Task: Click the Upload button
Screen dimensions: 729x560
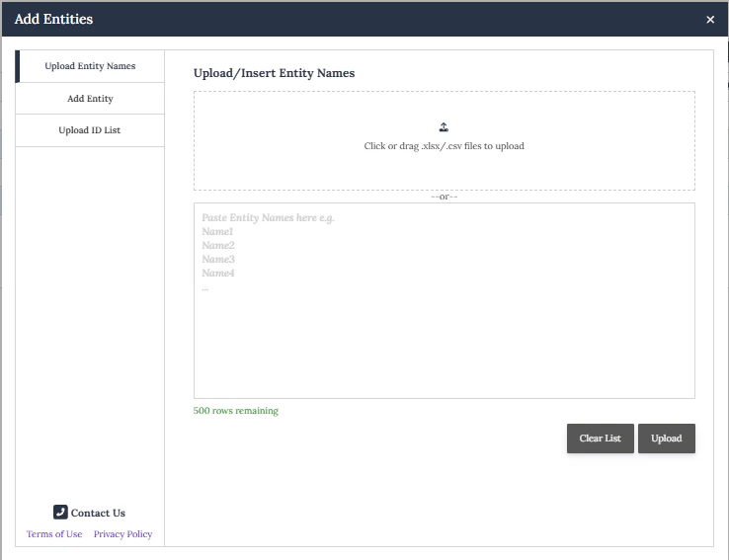Action: point(666,439)
